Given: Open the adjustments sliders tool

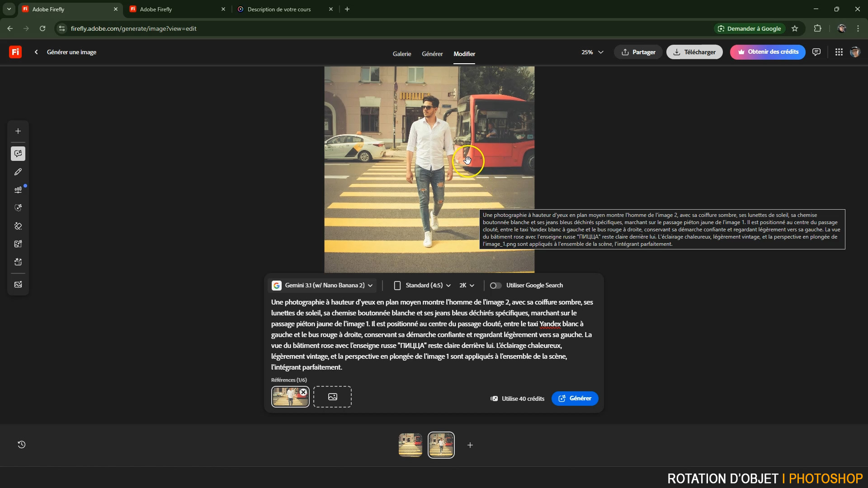Looking at the screenshot, I should [18, 190].
